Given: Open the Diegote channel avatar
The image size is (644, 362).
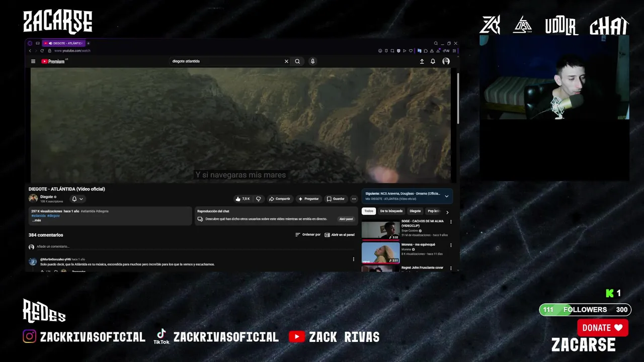Looking at the screenshot, I should (33, 199).
